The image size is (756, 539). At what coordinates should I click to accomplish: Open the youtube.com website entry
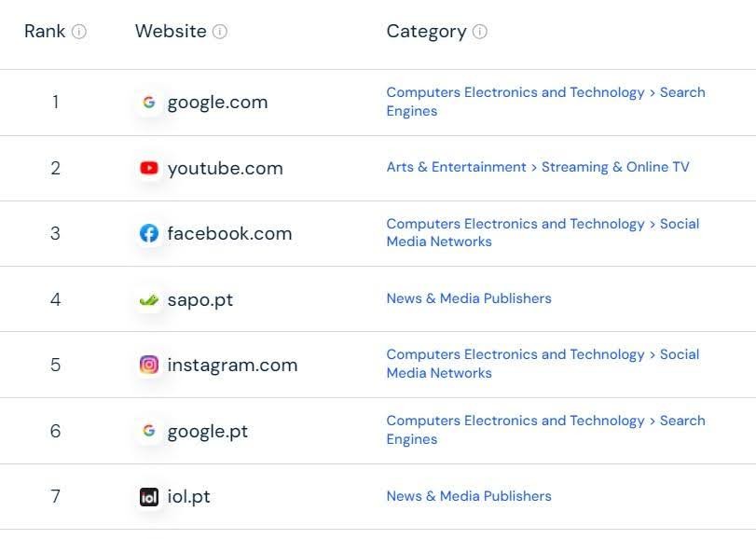pos(226,168)
